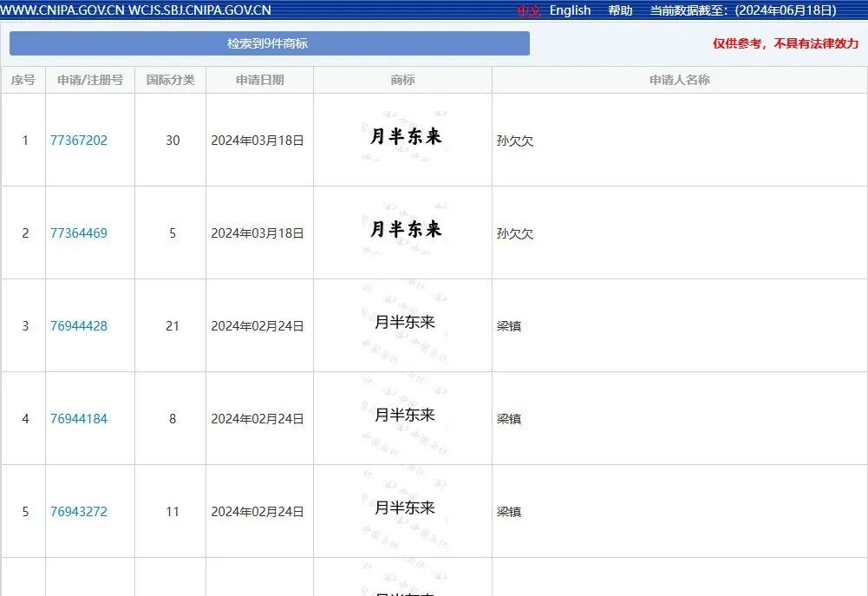Open the 帮助 help link

620,10
